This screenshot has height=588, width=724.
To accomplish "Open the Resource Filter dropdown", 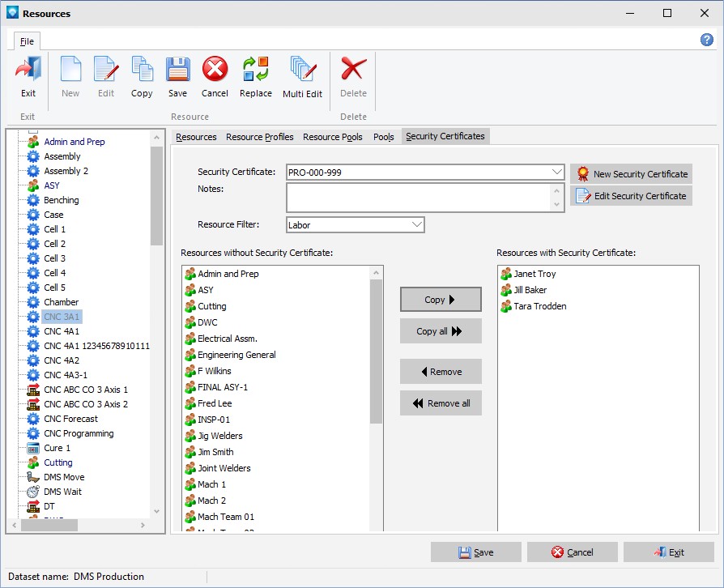I will (416, 225).
